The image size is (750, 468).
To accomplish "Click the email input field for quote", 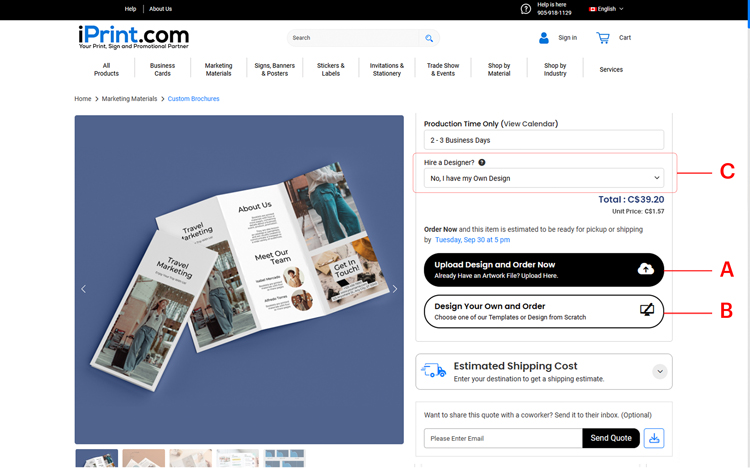I will [503, 438].
